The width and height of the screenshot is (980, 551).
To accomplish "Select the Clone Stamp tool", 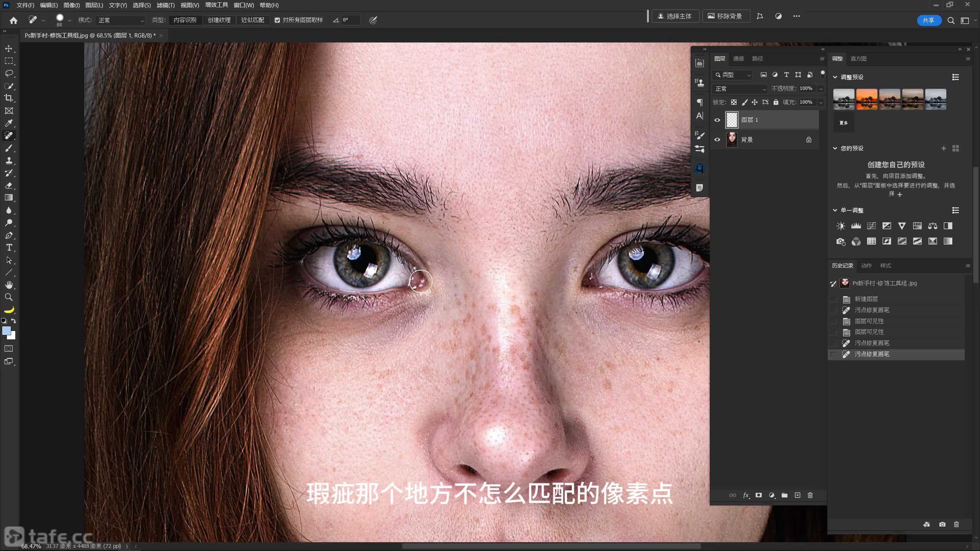I will click(x=9, y=161).
